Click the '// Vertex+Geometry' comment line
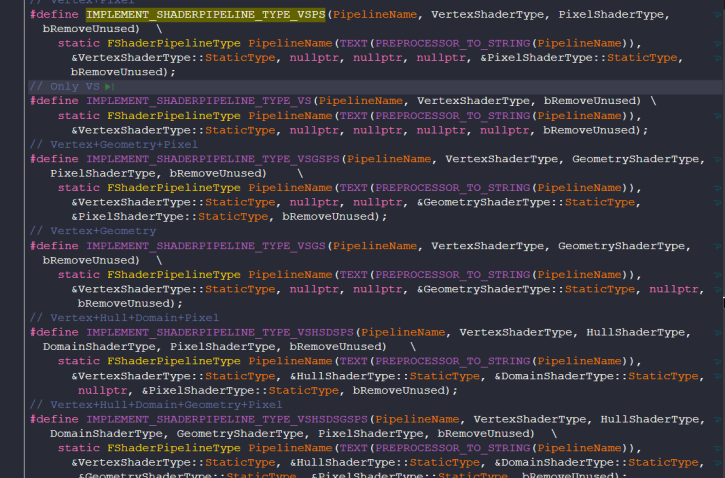The width and height of the screenshot is (725, 478). (x=93, y=231)
